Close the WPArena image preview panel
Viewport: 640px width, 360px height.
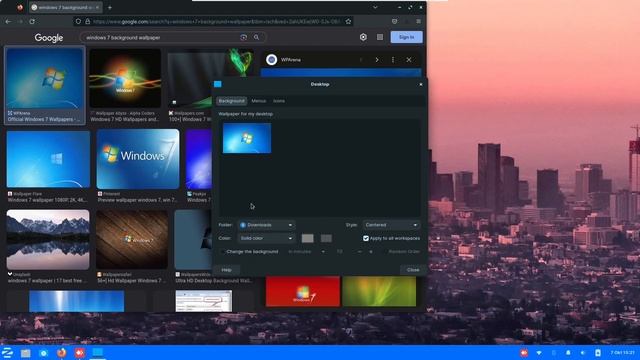[x=409, y=60]
